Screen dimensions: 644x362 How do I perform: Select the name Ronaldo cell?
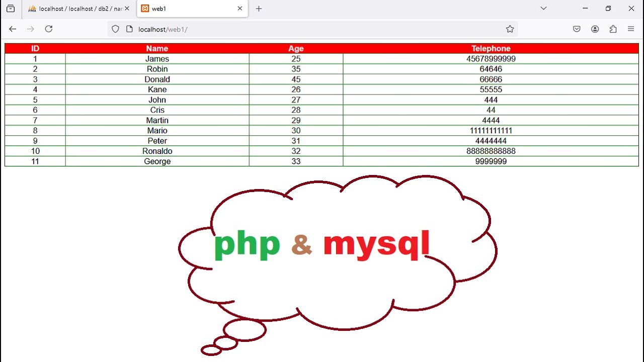157,151
